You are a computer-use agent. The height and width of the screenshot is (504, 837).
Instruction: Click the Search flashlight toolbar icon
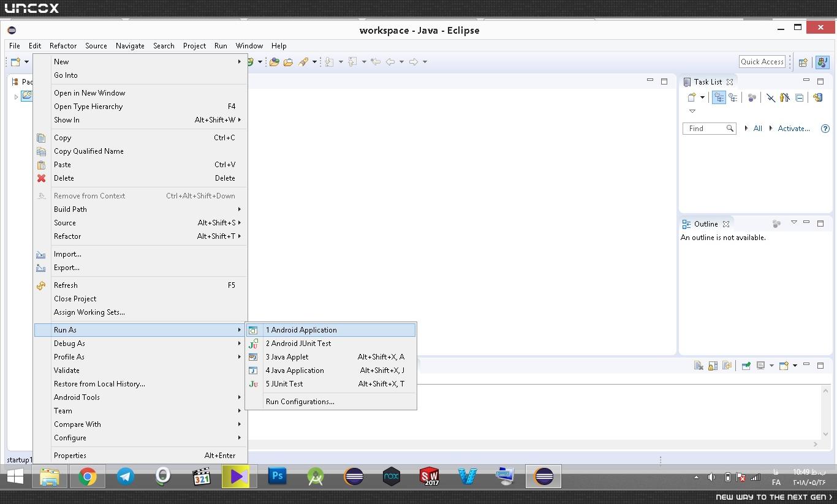(303, 62)
